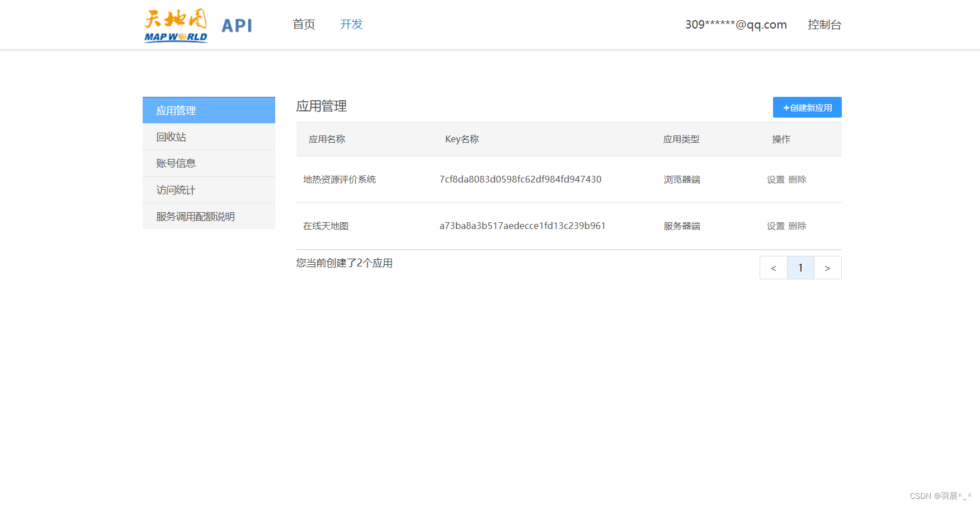Click the next page arrow
980x505 pixels.
(827, 268)
